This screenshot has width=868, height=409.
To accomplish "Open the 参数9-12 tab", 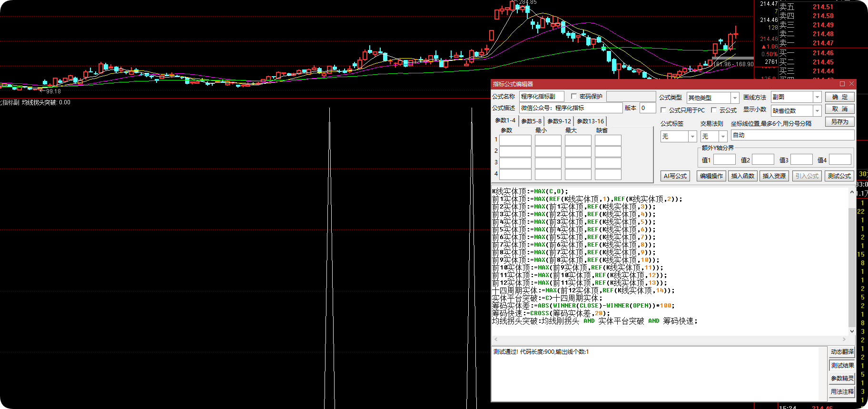I will click(559, 121).
